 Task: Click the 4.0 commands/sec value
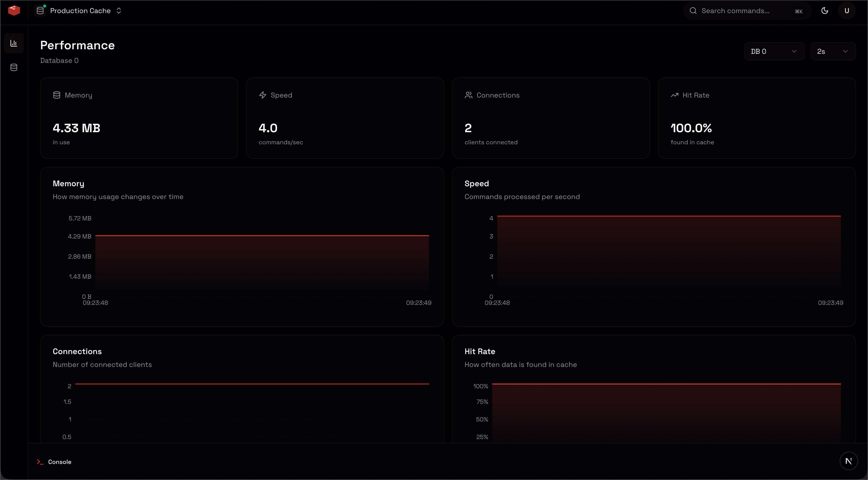268,128
